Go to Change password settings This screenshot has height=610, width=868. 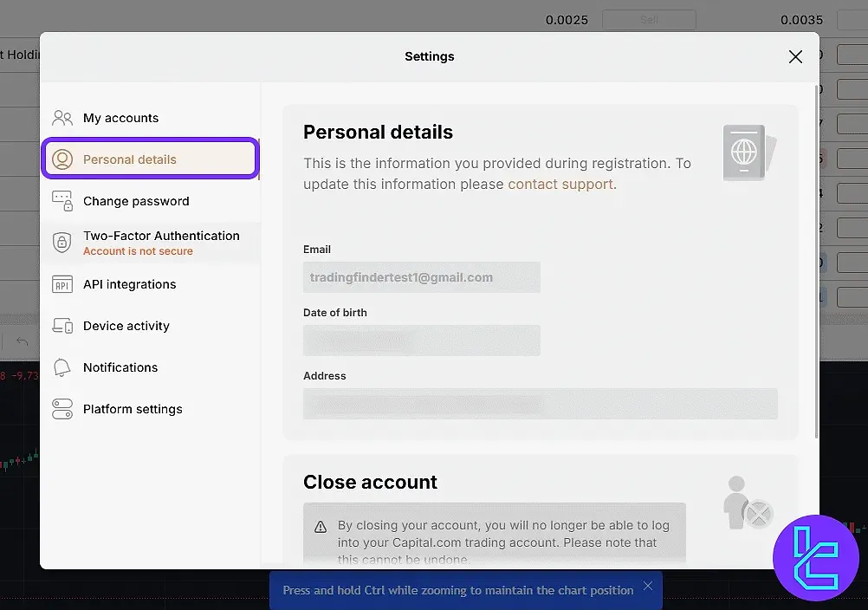[136, 201]
